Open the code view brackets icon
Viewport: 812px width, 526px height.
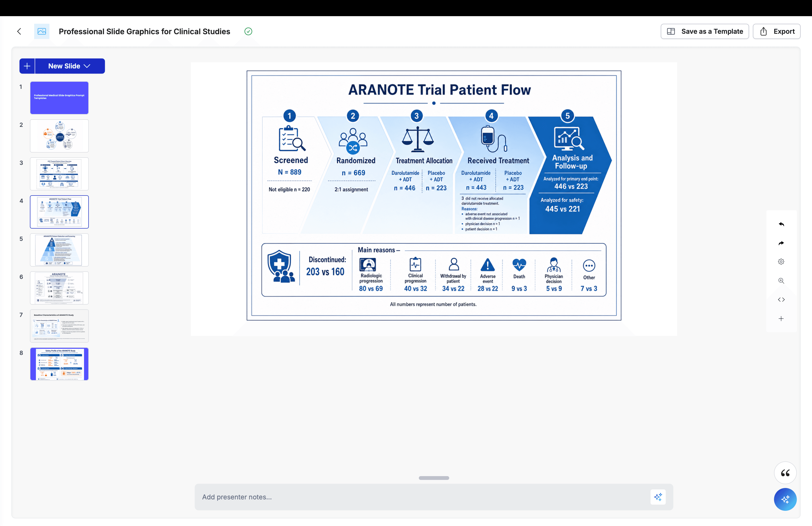(781, 300)
